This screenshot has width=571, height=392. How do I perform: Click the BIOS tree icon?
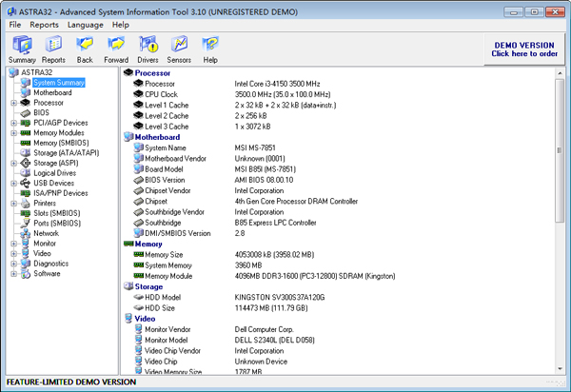tap(25, 113)
